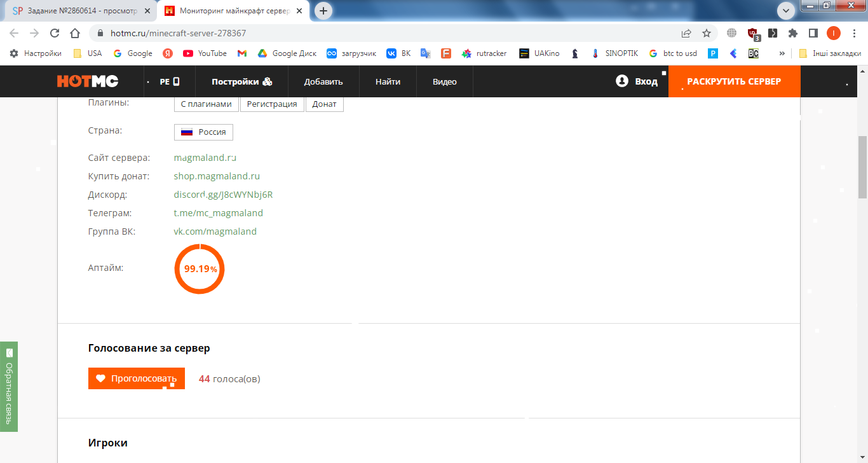Click the share page icon

pos(686,33)
